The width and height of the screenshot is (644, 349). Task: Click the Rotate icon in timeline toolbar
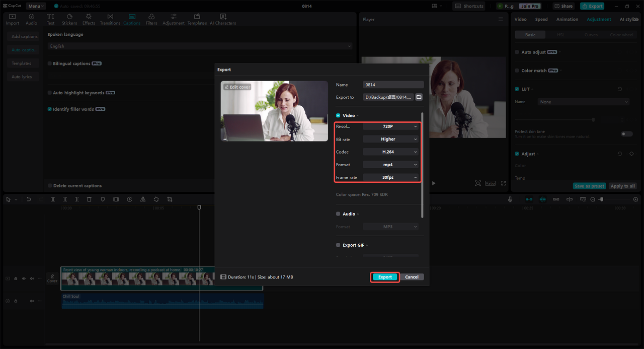tap(156, 199)
